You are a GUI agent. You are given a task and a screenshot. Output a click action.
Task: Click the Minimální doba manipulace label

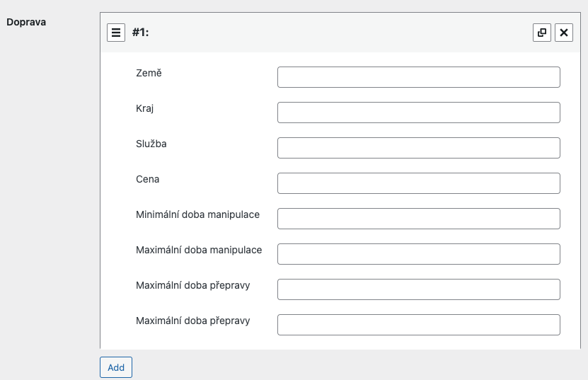point(197,214)
